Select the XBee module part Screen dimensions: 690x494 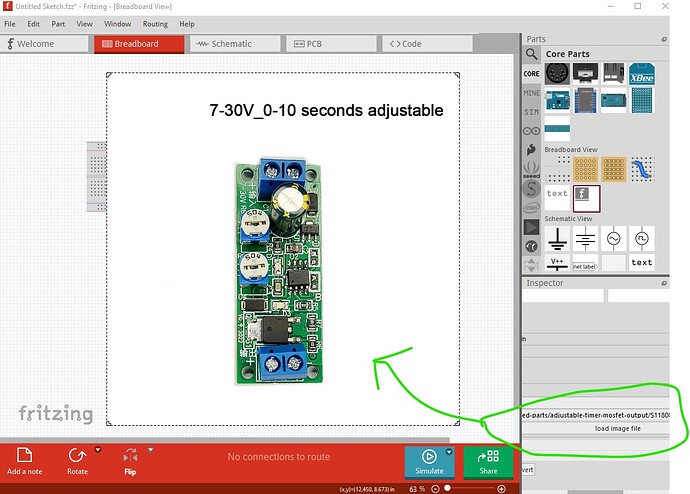[642, 73]
